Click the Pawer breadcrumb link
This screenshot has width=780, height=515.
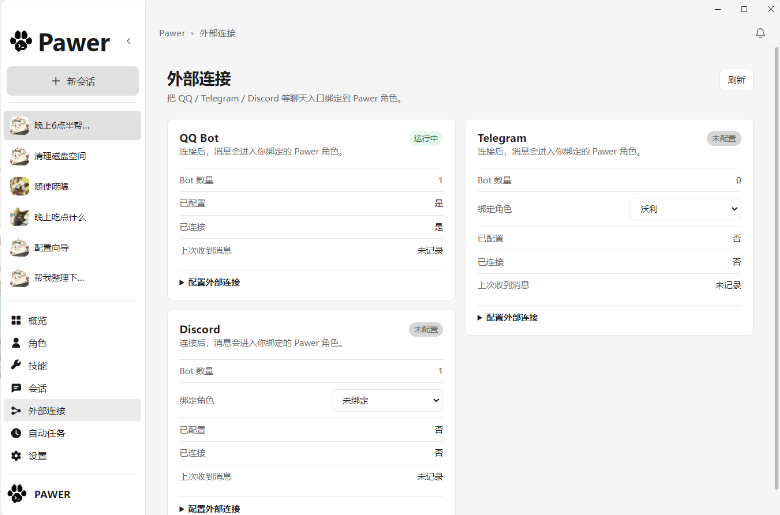point(172,33)
